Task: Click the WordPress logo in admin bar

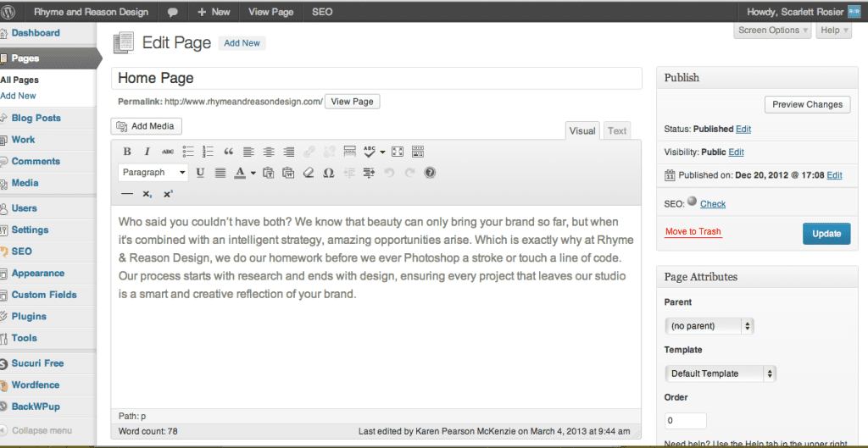Action: point(9,12)
